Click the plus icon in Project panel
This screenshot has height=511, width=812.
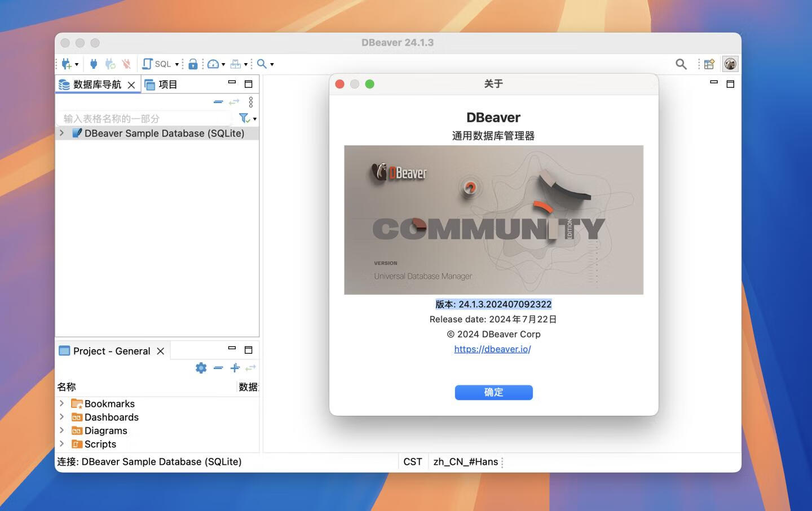coord(235,368)
